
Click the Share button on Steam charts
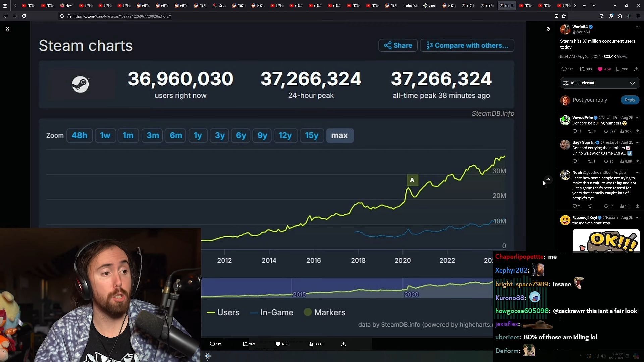398,46
